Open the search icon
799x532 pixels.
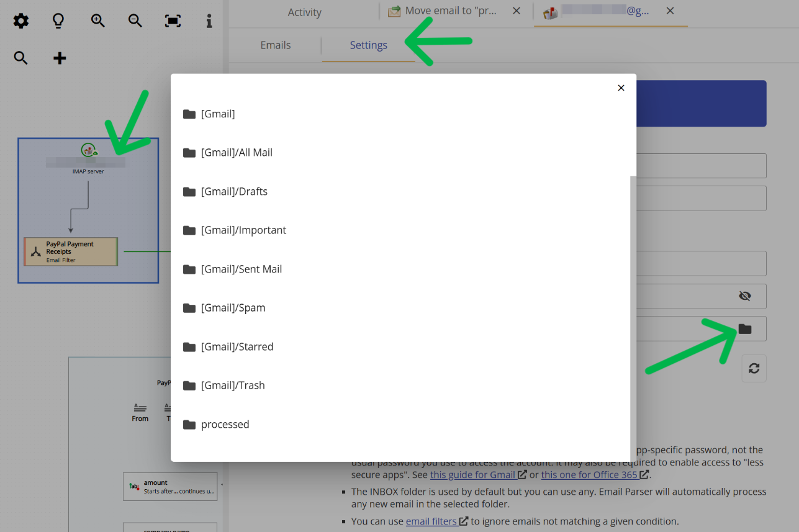coord(20,58)
